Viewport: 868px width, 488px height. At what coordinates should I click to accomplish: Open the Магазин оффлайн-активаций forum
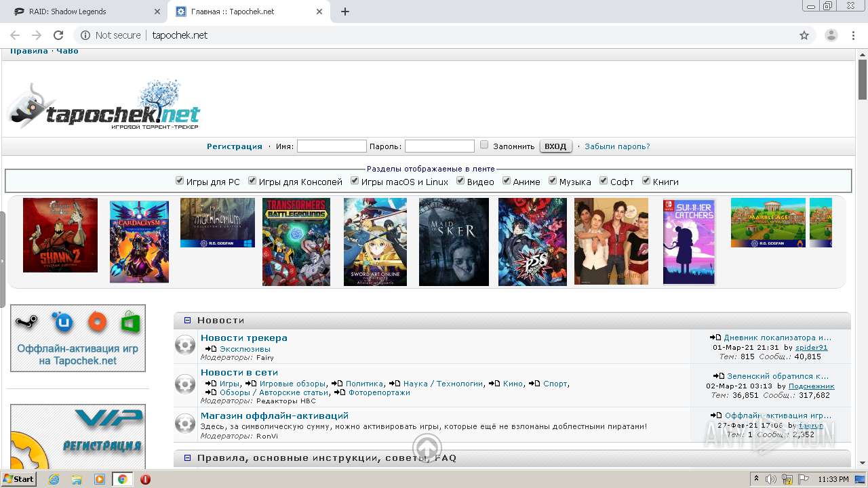pyautogui.click(x=275, y=415)
